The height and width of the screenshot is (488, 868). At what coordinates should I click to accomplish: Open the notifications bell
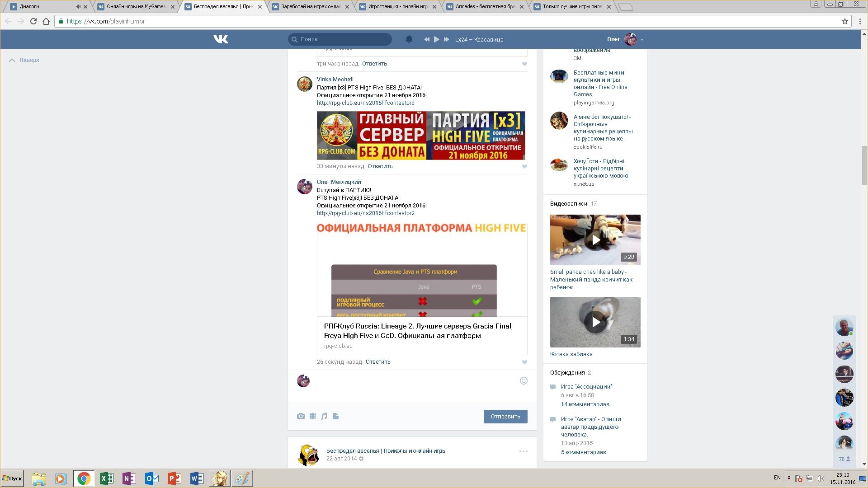[x=409, y=39]
